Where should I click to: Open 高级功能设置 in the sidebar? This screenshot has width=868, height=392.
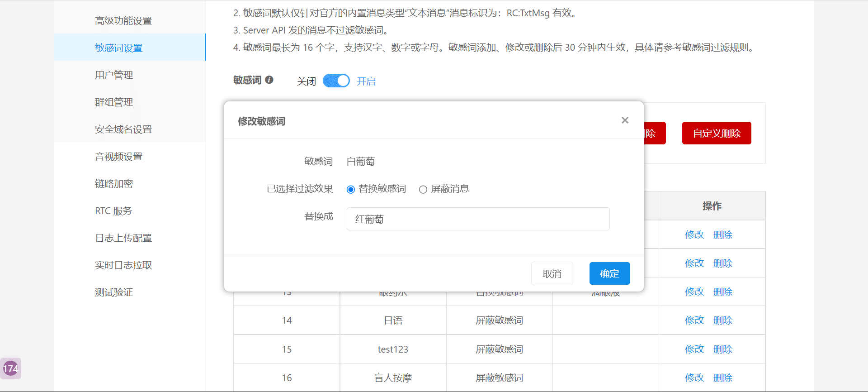point(123,20)
